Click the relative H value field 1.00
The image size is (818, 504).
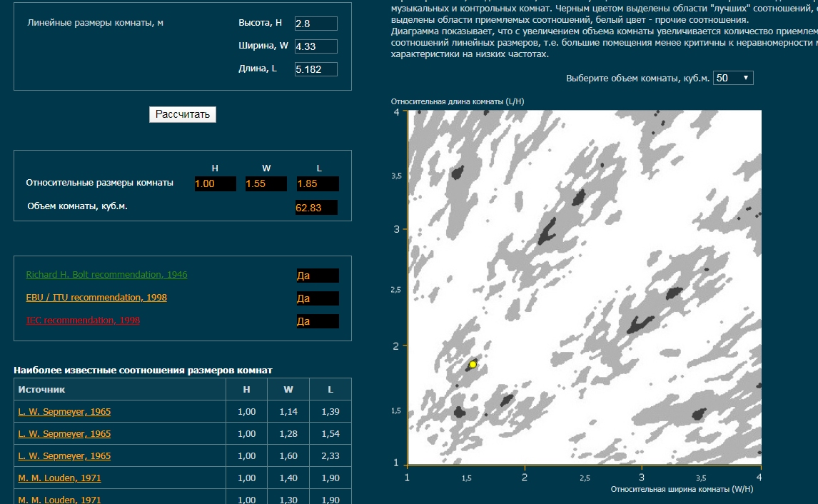(x=215, y=184)
